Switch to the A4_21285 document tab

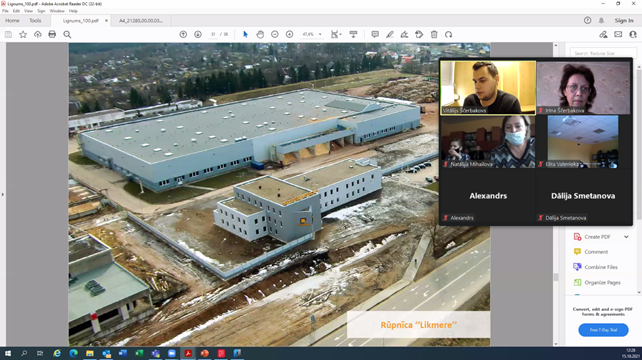coord(141,20)
